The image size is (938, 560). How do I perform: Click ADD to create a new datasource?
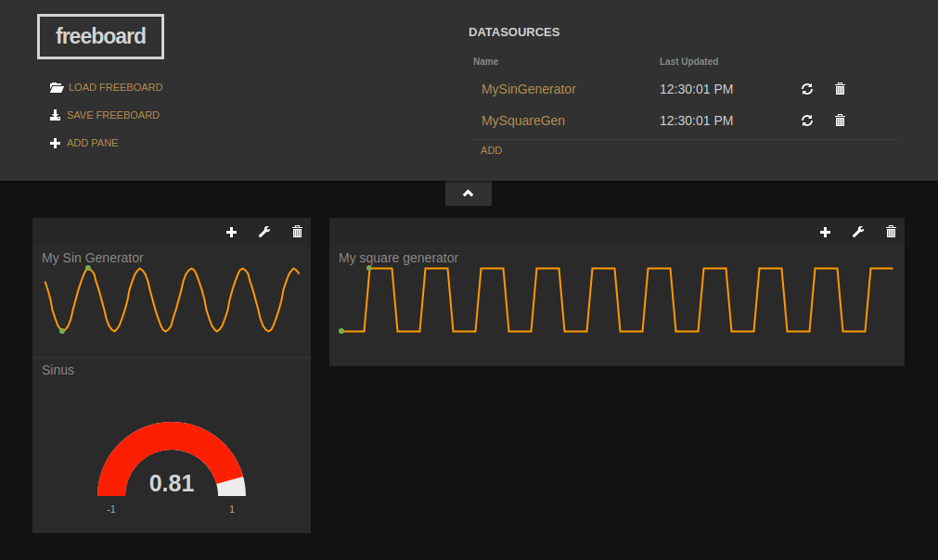click(491, 149)
